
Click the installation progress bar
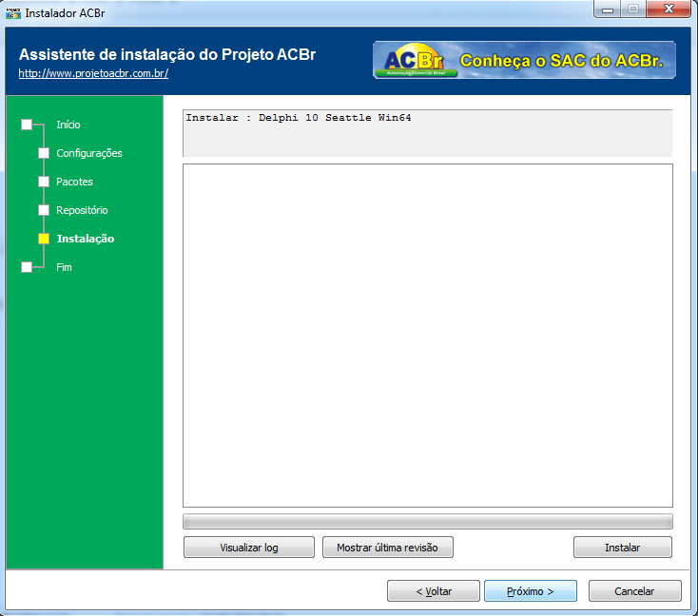[x=428, y=522]
